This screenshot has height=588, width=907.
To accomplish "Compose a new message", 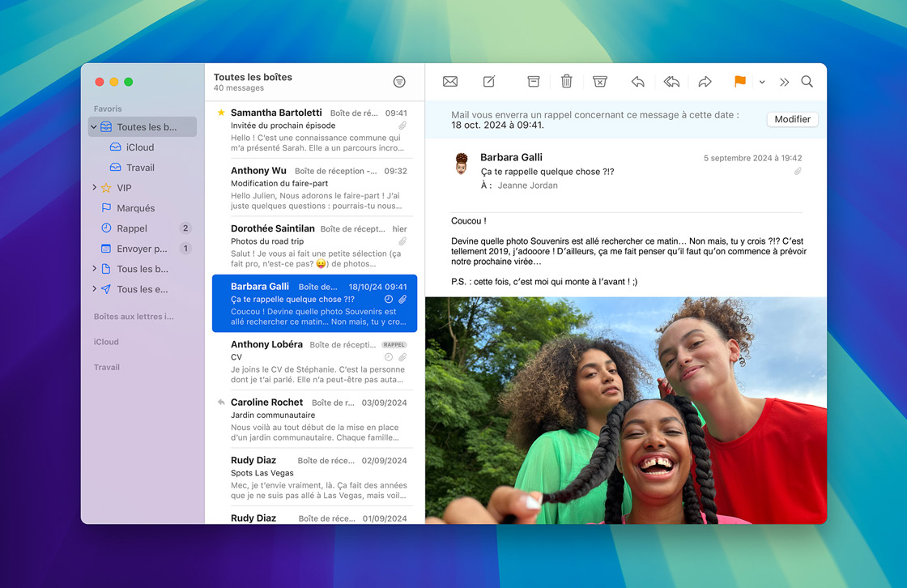I will 489,82.
